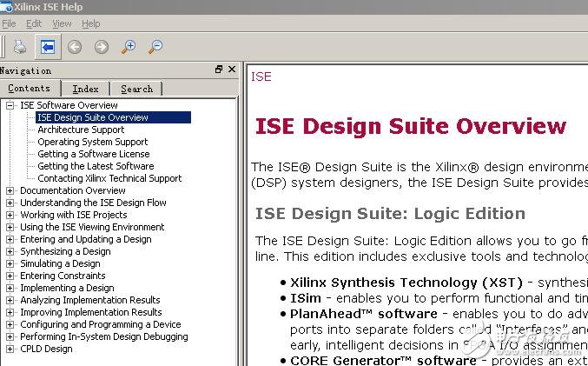Click the ISE breadcrumb link
Viewport: 588px width, 366px height.
(261, 77)
